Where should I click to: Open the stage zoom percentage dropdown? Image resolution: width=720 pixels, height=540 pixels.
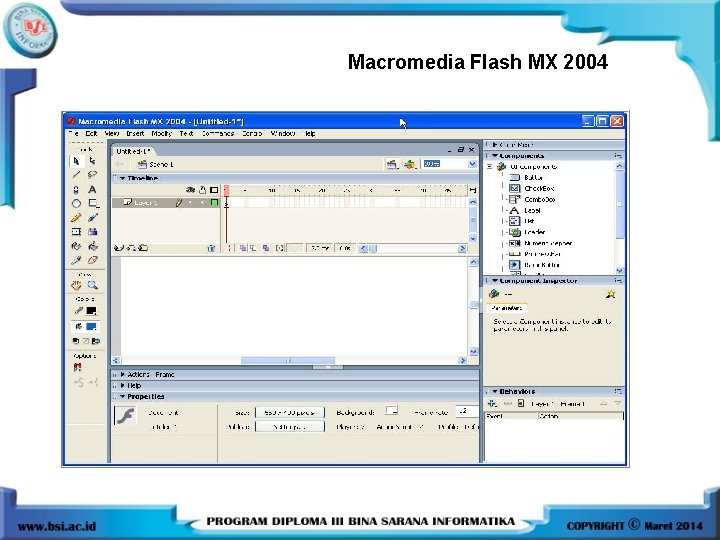coord(472,164)
